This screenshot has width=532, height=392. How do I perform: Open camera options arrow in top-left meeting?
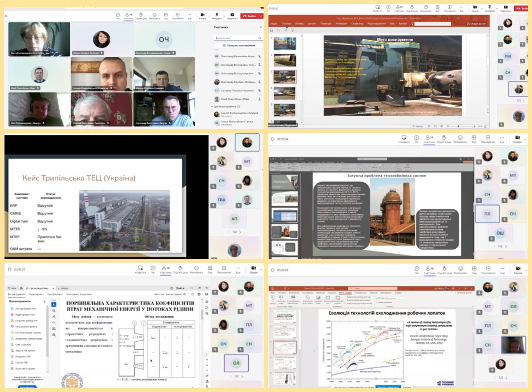209,16
